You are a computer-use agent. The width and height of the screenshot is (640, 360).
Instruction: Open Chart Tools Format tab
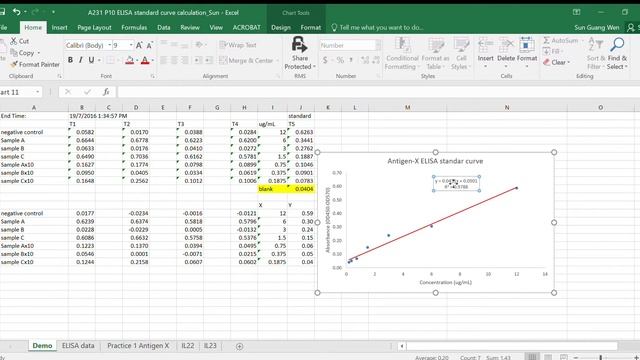[311, 27]
